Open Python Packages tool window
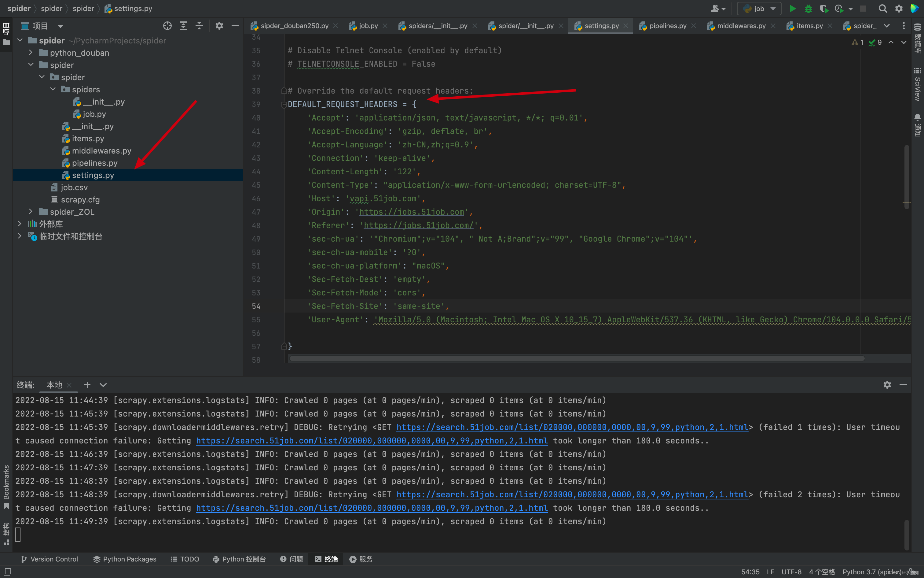Image resolution: width=924 pixels, height=578 pixels. [x=125, y=559]
